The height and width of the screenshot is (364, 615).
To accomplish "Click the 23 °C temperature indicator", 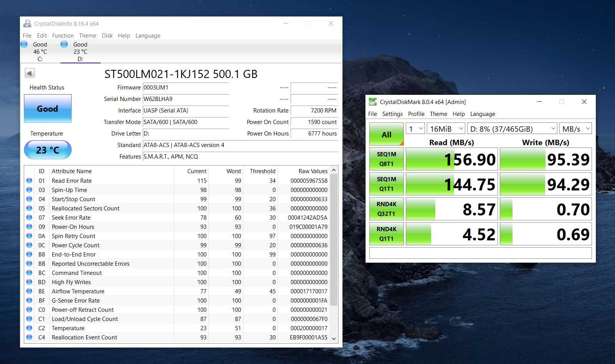I will tap(48, 150).
